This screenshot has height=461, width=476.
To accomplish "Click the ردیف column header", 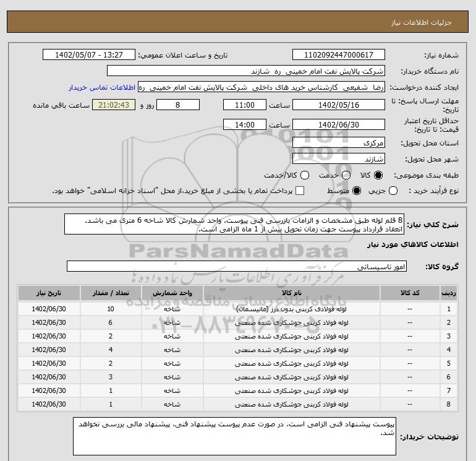I will pos(449,293).
